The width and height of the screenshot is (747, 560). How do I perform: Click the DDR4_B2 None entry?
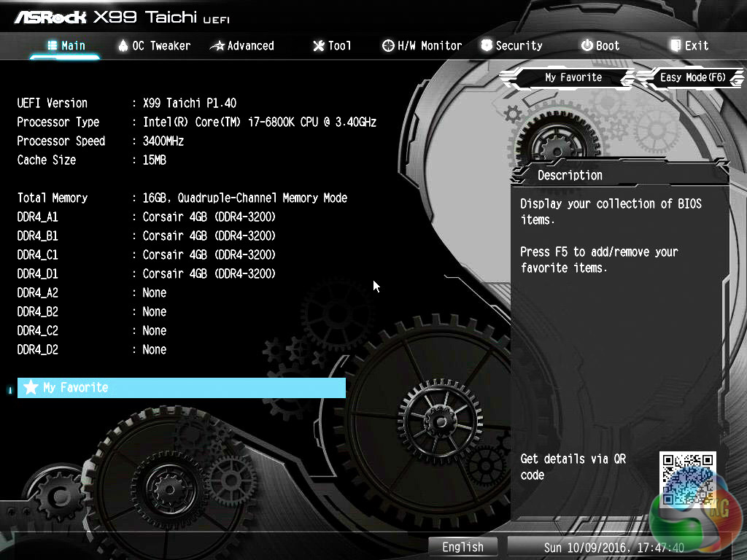point(155,312)
